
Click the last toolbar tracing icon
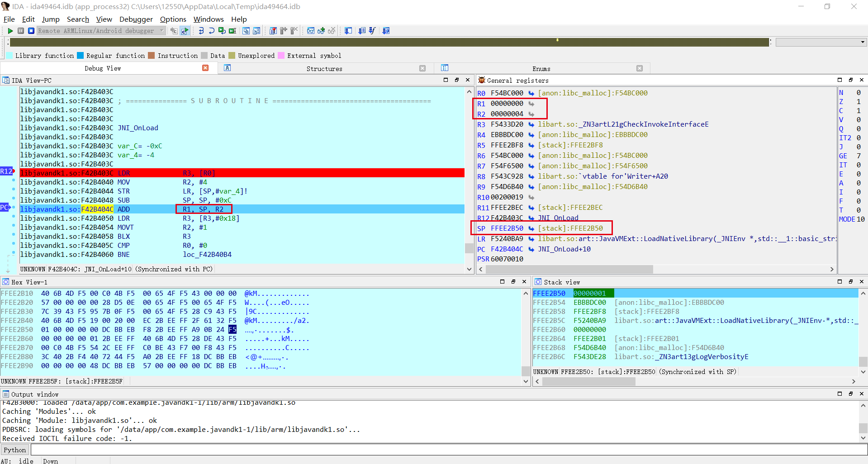pos(386,31)
